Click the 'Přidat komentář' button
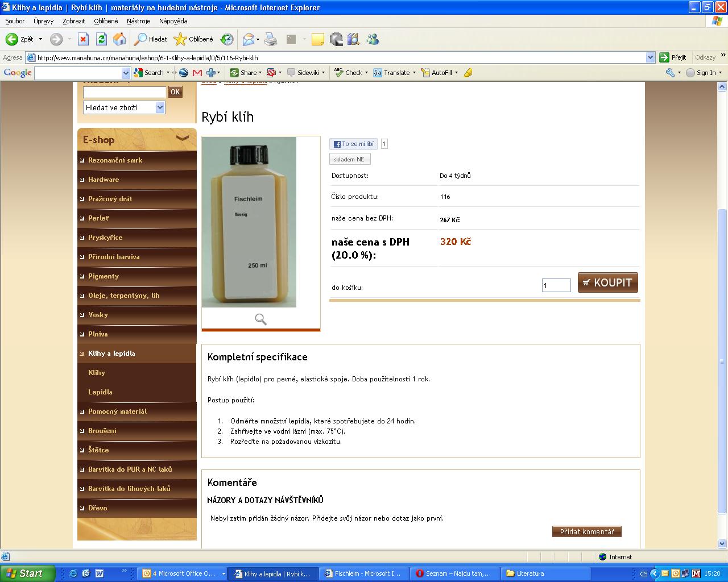728x582 pixels. pos(586,531)
